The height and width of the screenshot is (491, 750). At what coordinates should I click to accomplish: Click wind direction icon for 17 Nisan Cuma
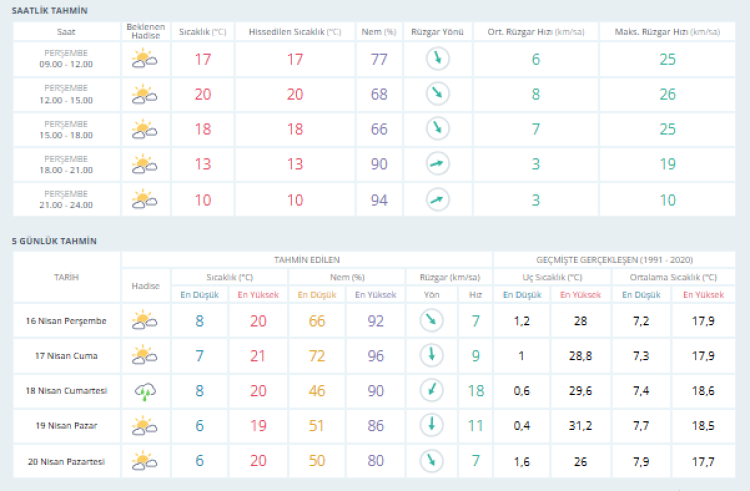pos(431,355)
